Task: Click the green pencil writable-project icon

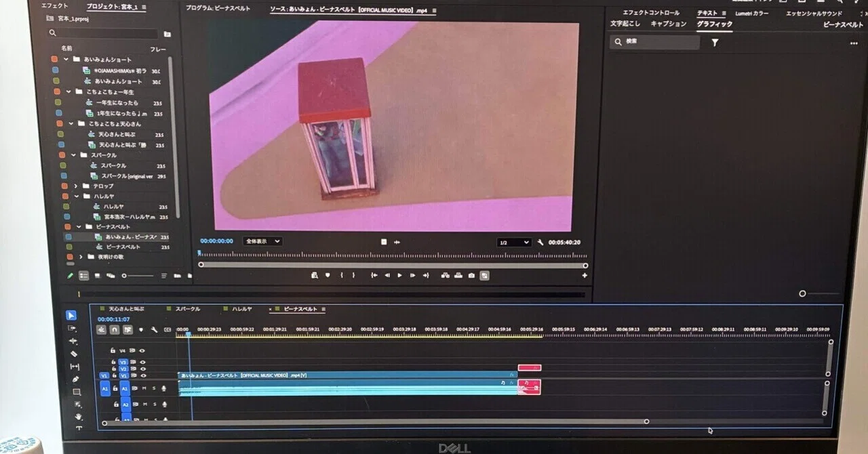Action: click(71, 276)
